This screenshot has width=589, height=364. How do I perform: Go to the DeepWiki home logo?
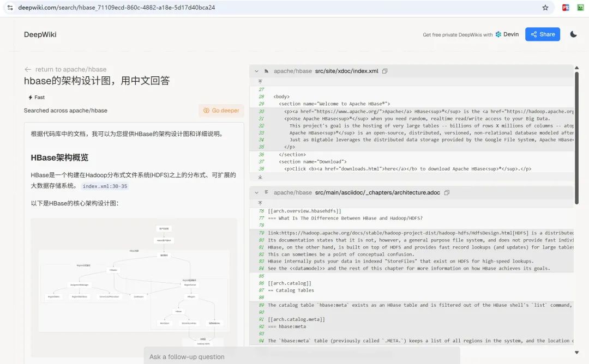click(40, 34)
